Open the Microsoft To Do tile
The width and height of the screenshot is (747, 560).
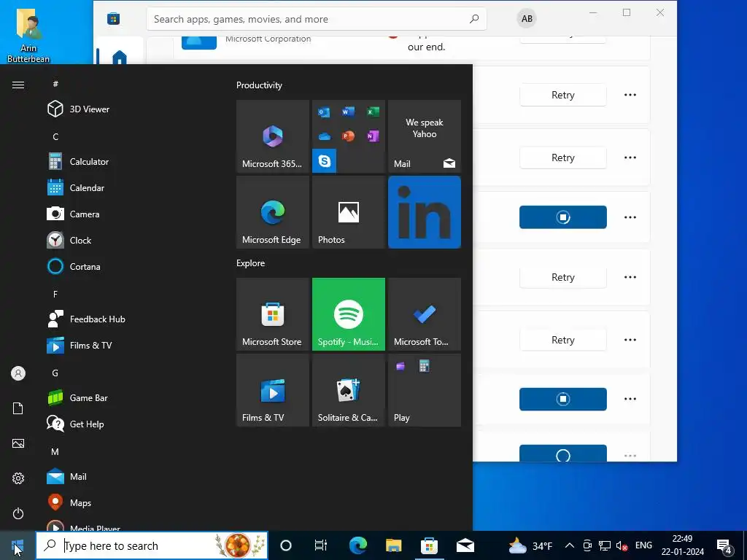click(425, 314)
